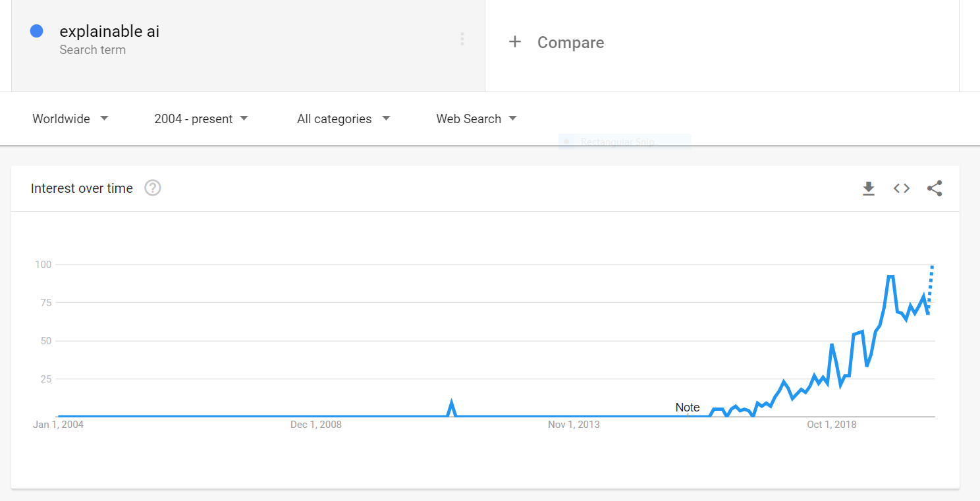The image size is (980, 501).
Task: Click the blue dot beside explainable ai
Action: (37, 31)
